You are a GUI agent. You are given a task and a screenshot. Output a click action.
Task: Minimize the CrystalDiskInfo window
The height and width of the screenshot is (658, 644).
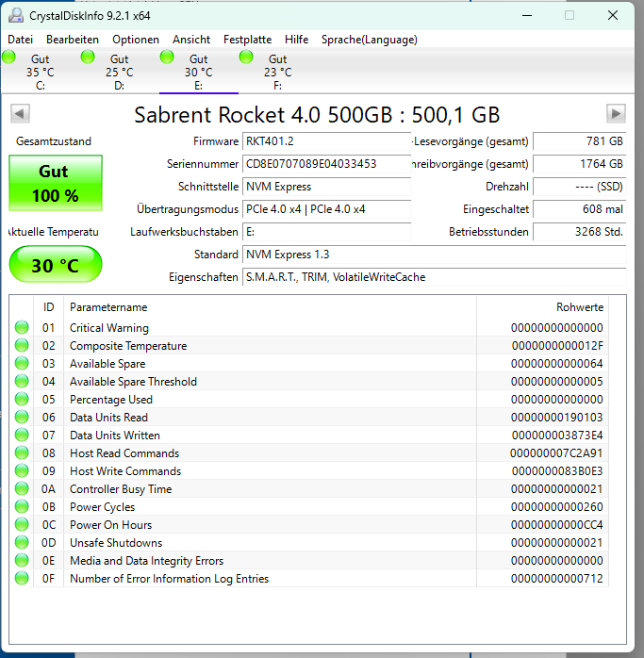[x=527, y=15]
